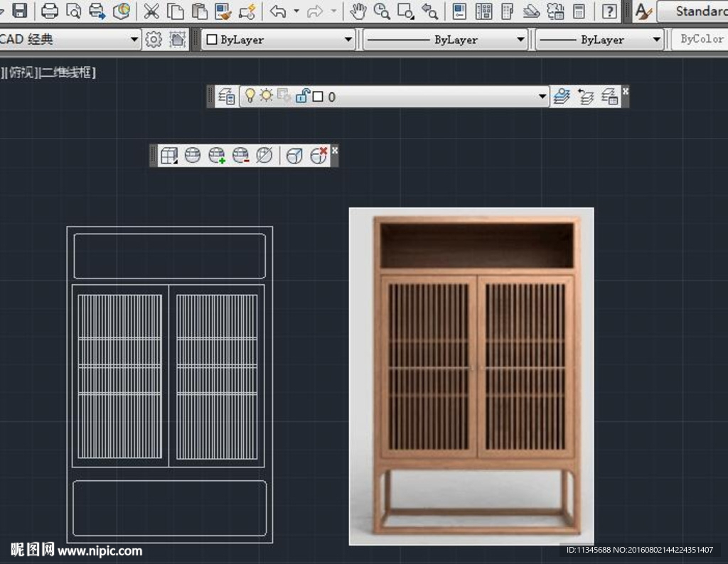Open the Sheet Set Manager icon

coord(532,10)
